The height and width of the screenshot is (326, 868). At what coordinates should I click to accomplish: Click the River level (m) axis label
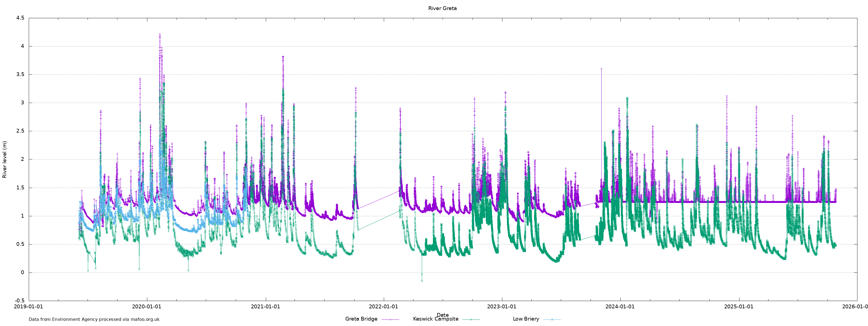tap(5, 160)
